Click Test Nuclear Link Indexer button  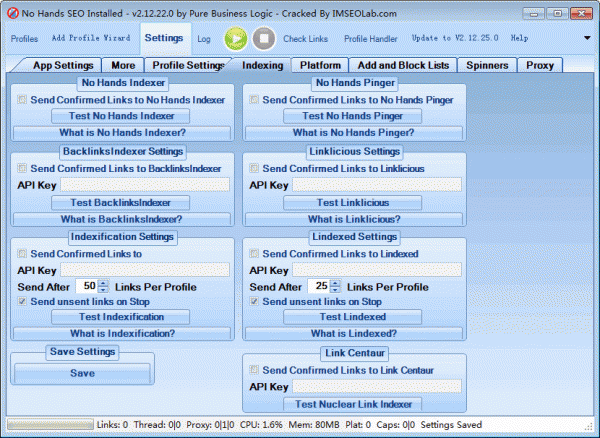[x=352, y=404]
